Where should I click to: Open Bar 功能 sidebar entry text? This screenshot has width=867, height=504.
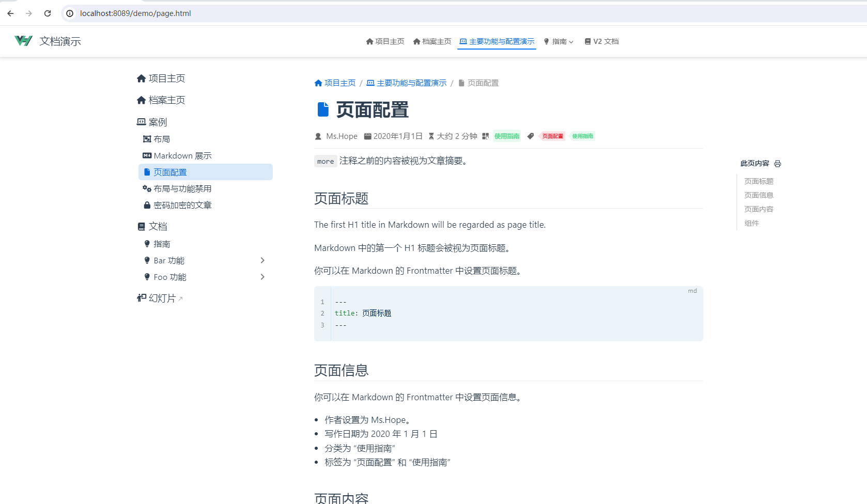[x=169, y=260]
